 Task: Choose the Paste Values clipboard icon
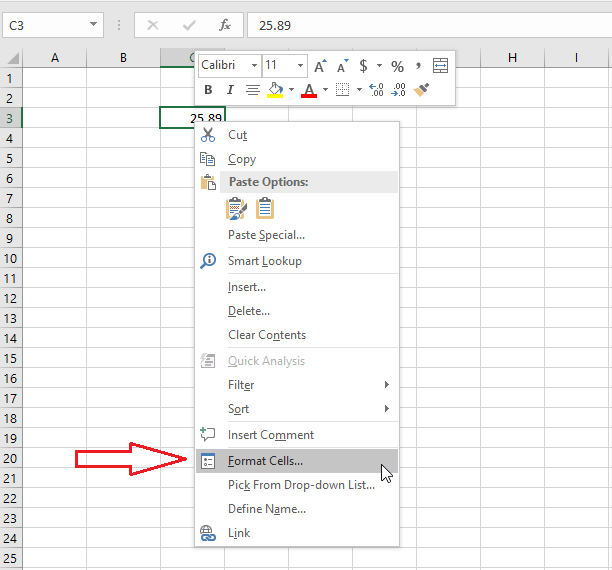(265, 208)
